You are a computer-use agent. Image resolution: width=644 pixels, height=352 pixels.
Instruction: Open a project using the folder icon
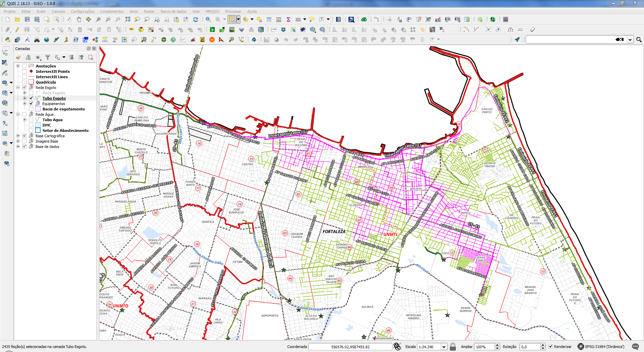coord(17,19)
